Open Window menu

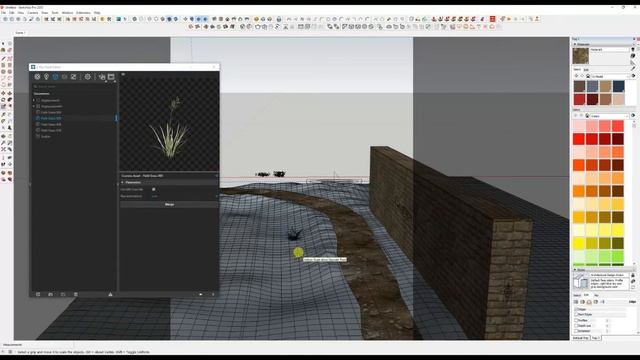click(x=67, y=13)
